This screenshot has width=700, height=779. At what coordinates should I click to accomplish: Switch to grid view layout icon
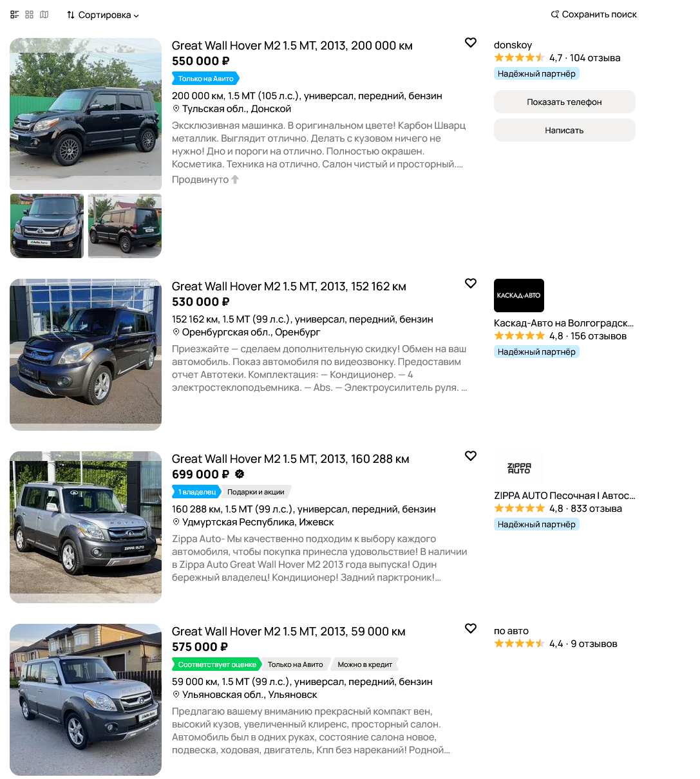pos(29,14)
